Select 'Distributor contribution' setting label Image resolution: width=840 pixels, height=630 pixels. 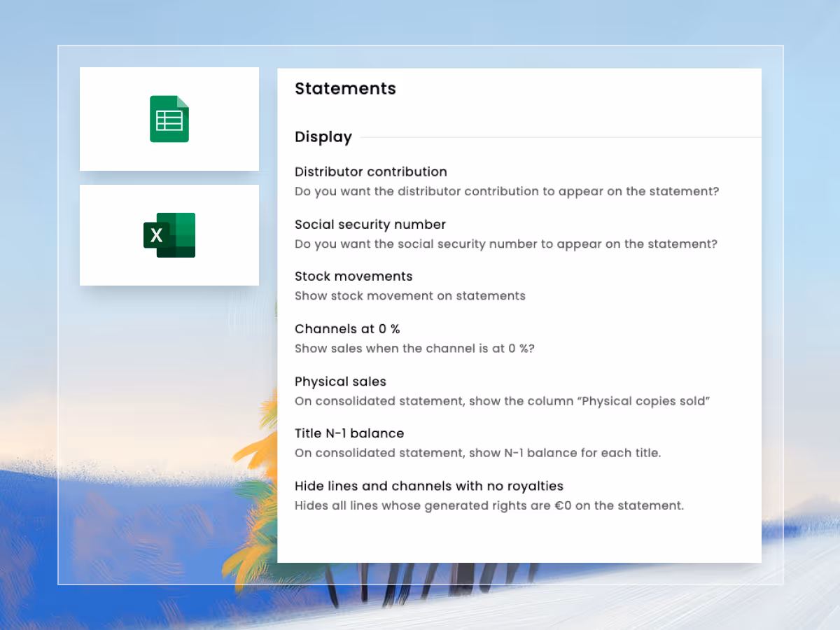click(x=371, y=171)
